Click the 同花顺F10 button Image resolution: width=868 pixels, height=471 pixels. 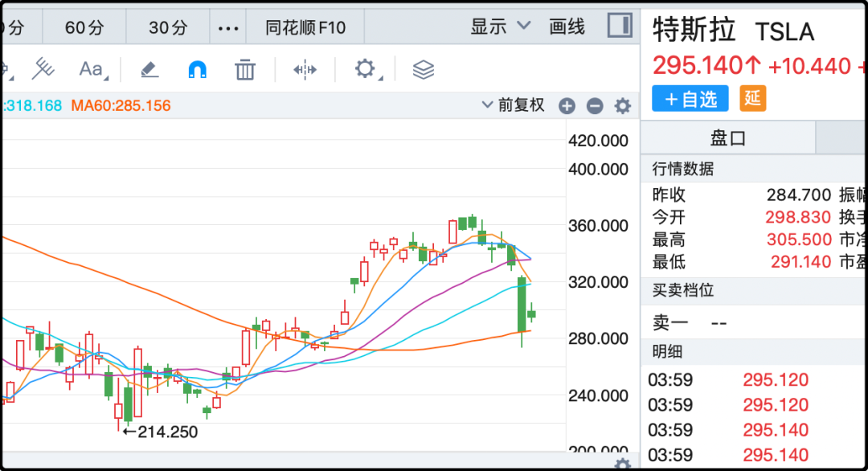[x=305, y=27]
